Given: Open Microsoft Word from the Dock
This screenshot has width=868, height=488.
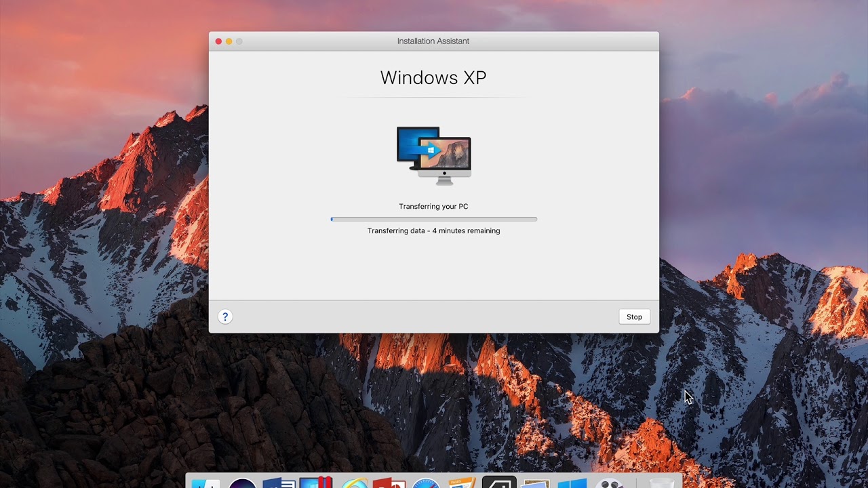Looking at the screenshot, I should coord(279,483).
